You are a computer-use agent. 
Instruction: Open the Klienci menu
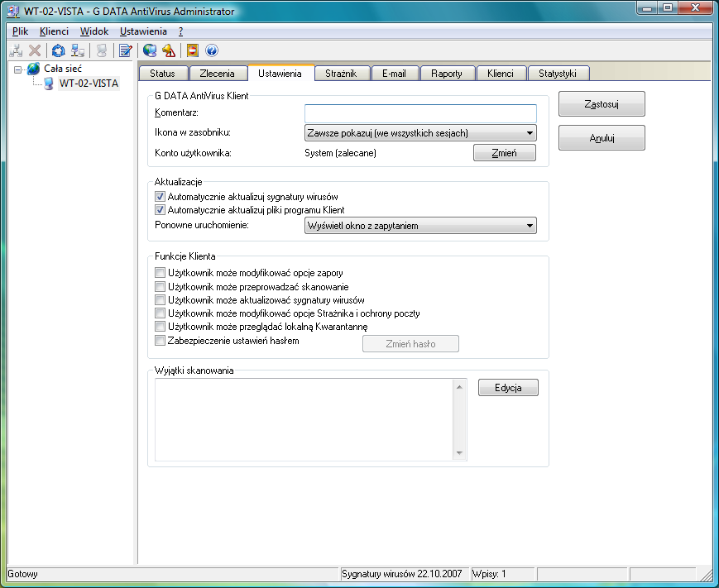(54, 31)
